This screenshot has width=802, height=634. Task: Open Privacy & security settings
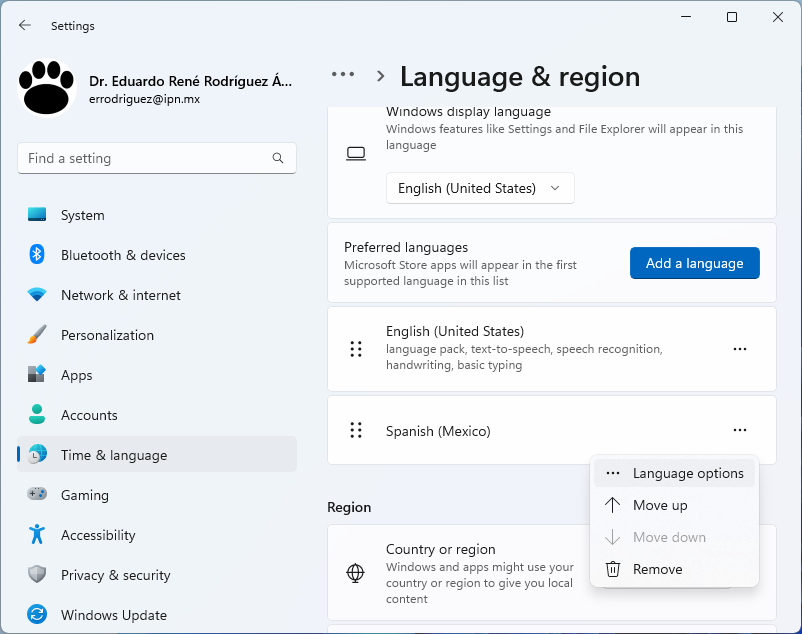[115, 575]
